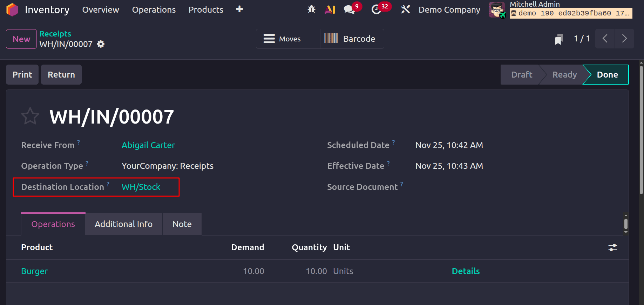644x305 pixels.
Task: Click the Scheduled Date value Nov 25, 10:42 AM
Action: pos(449,145)
